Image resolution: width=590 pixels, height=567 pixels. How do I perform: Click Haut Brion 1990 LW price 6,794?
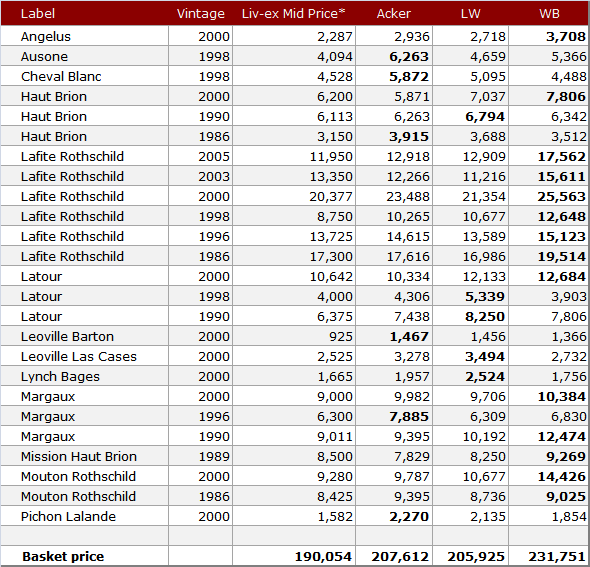pyautogui.click(x=485, y=116)
